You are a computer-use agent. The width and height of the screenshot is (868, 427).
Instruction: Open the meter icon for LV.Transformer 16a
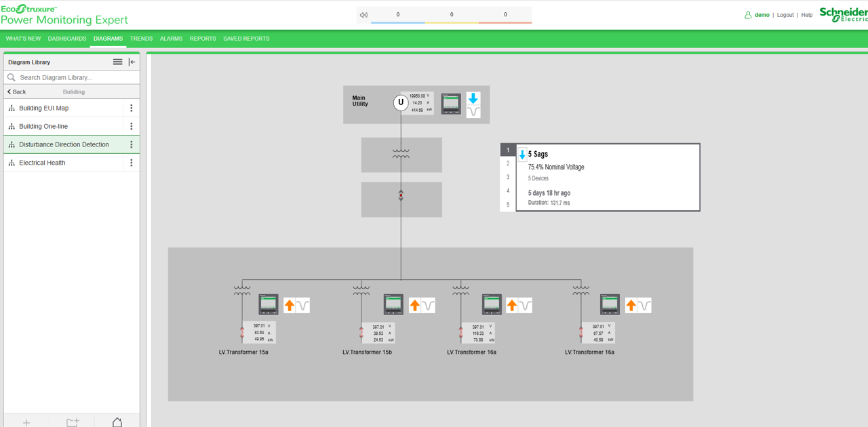pos(492,304)
